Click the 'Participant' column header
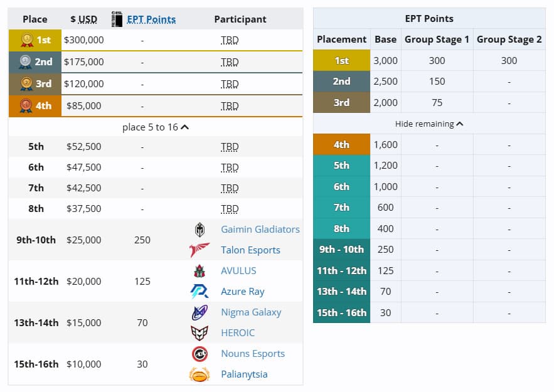 point(240,19)
